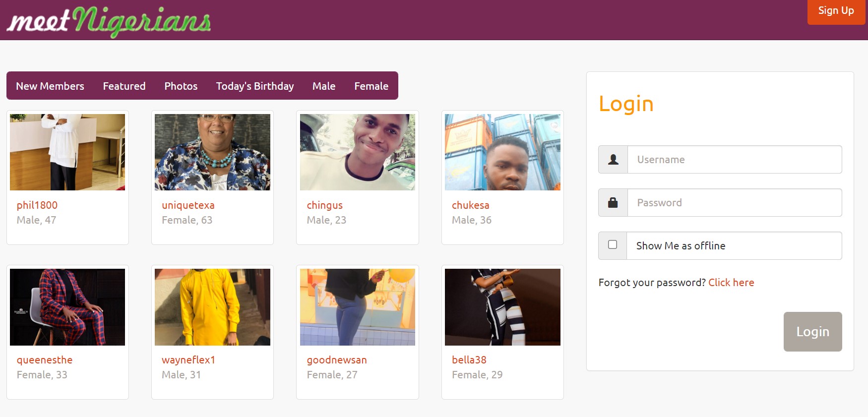Open the bella38 profile link

pyautogui.click(x=469, y=360)
